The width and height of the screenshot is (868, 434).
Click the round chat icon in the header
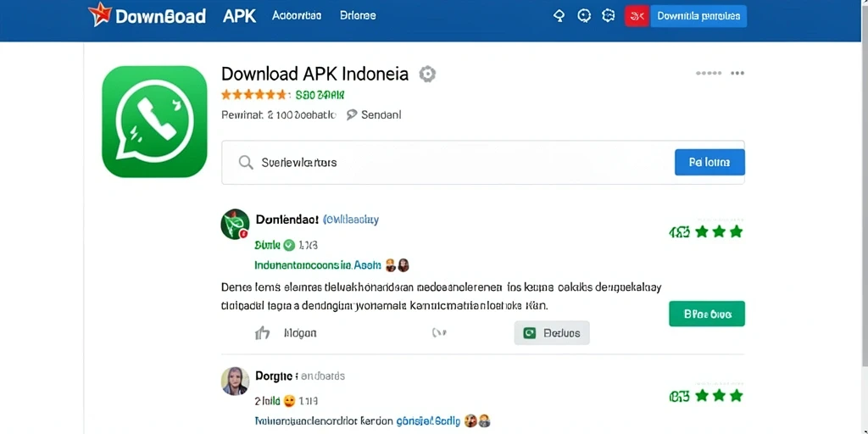point(584,15)
